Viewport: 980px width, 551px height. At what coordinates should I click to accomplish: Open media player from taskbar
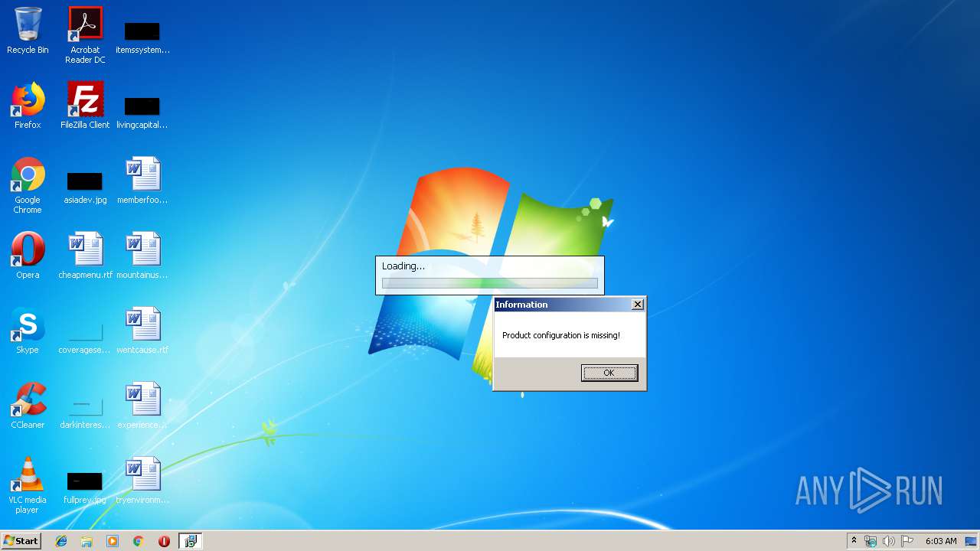coord(113,541)
